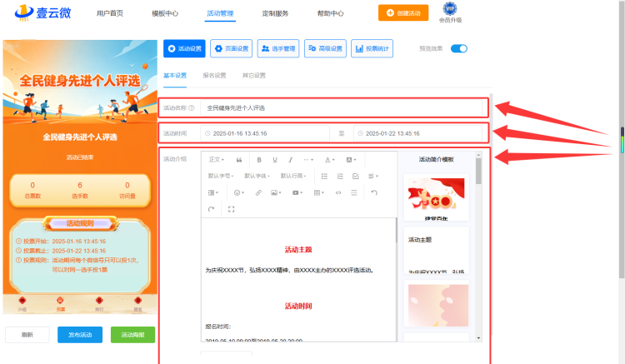Viewport: 625px width, 364px height.
Task: Undo the last edit in the editor
Action: click(374, 192)
